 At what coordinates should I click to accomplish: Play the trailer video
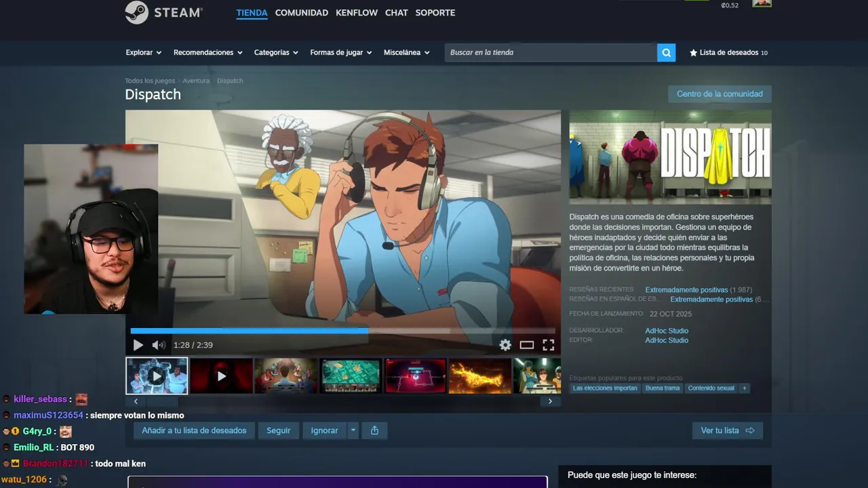point(138,345)
